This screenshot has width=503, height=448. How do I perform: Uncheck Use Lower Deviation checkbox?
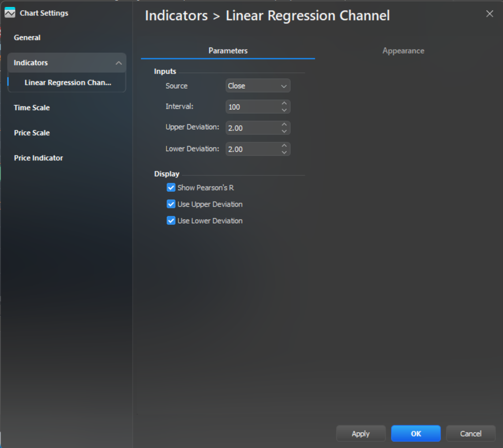tap(171, 220)
